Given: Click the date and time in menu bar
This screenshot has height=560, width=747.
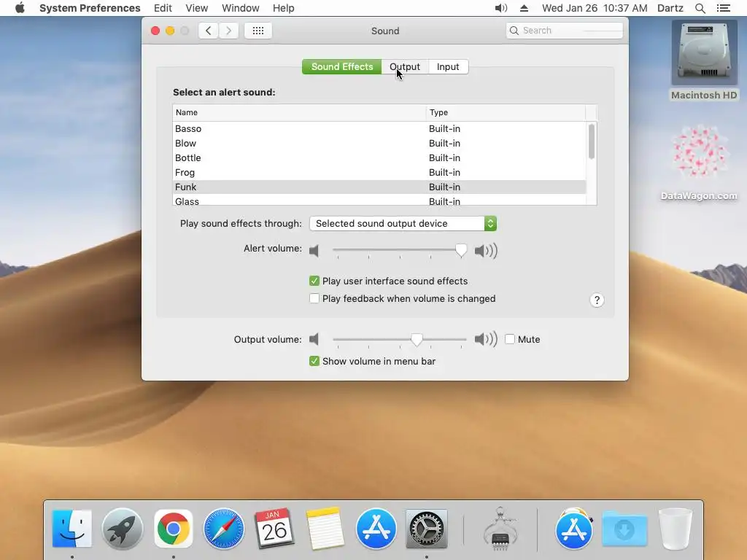Looking at the screenshot, I should point(595,8).
